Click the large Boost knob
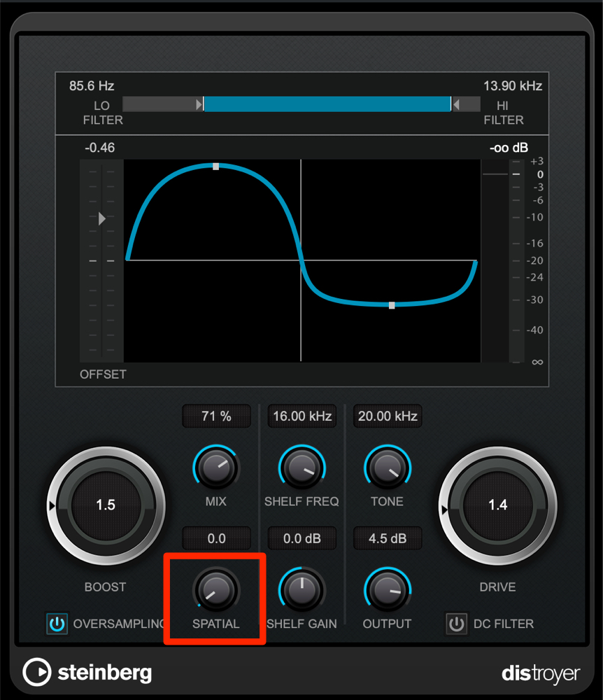This screenshot has width=603, height=700. pyautogui.click(x=106, y=505)
